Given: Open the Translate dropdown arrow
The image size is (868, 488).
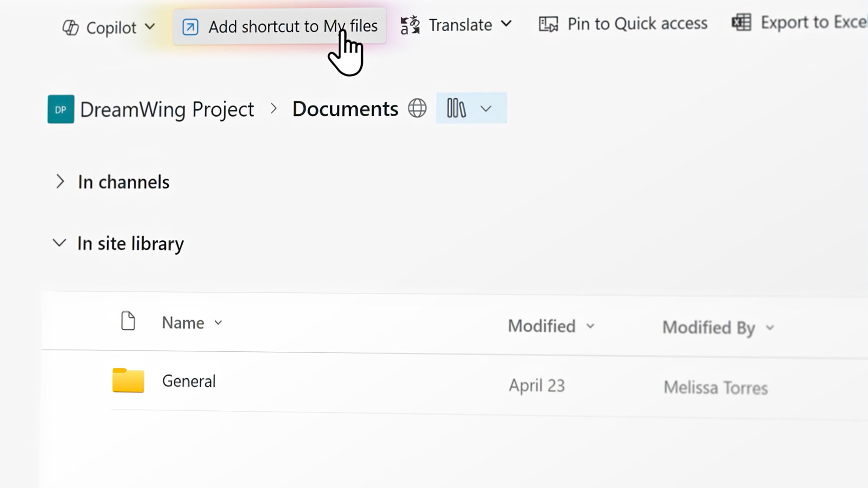Looking at the screenshot, I should (x=506, y=23).
